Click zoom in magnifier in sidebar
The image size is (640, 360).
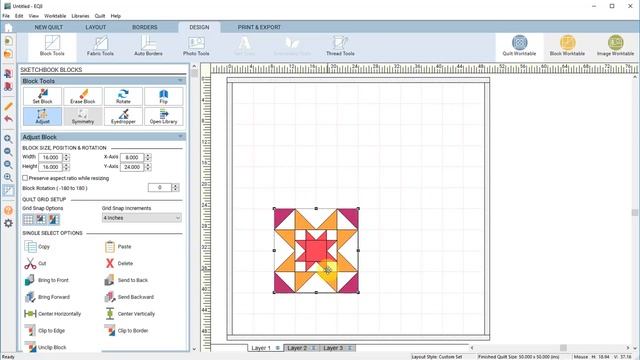pos(8,139)
